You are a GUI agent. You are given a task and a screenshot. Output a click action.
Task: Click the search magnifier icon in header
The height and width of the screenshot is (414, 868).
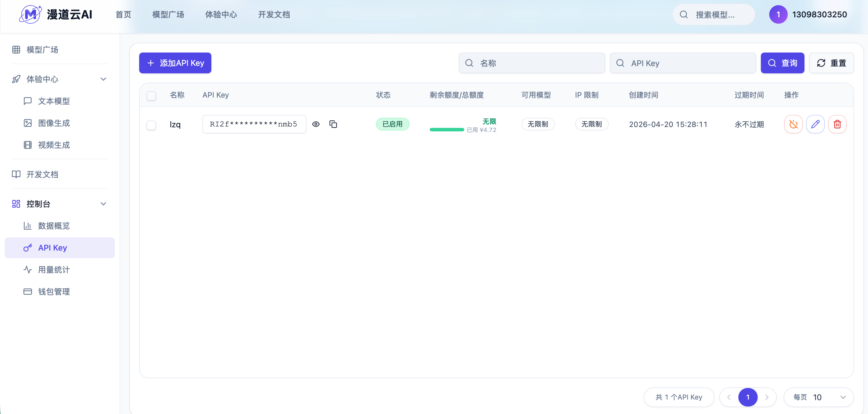tap(684, 14)
